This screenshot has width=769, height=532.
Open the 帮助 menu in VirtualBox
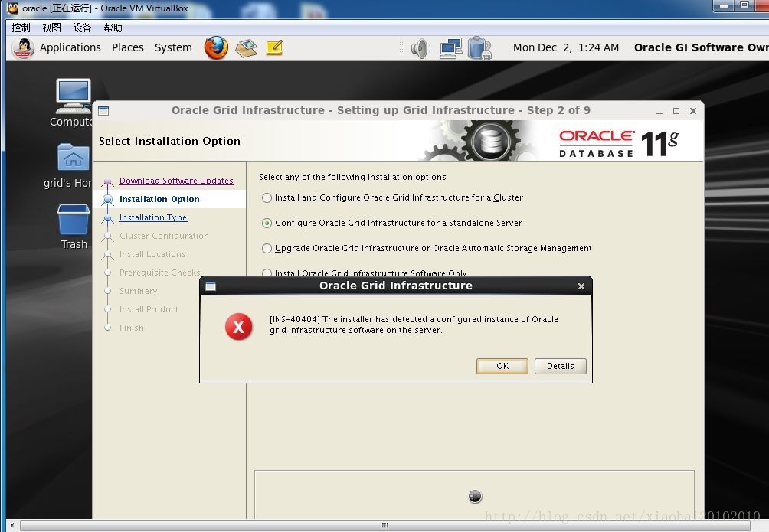(113, 28)
